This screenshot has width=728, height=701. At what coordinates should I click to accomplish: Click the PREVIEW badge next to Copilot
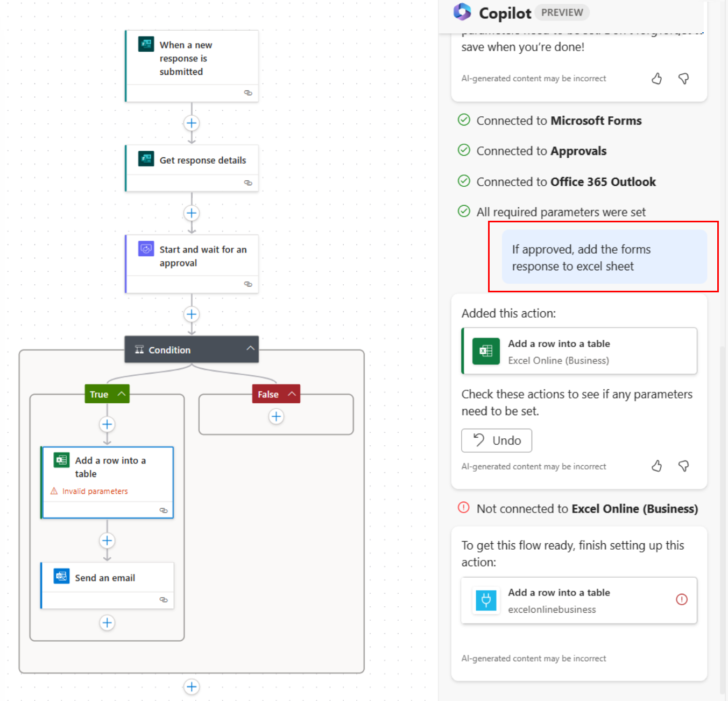coord(562,12)
